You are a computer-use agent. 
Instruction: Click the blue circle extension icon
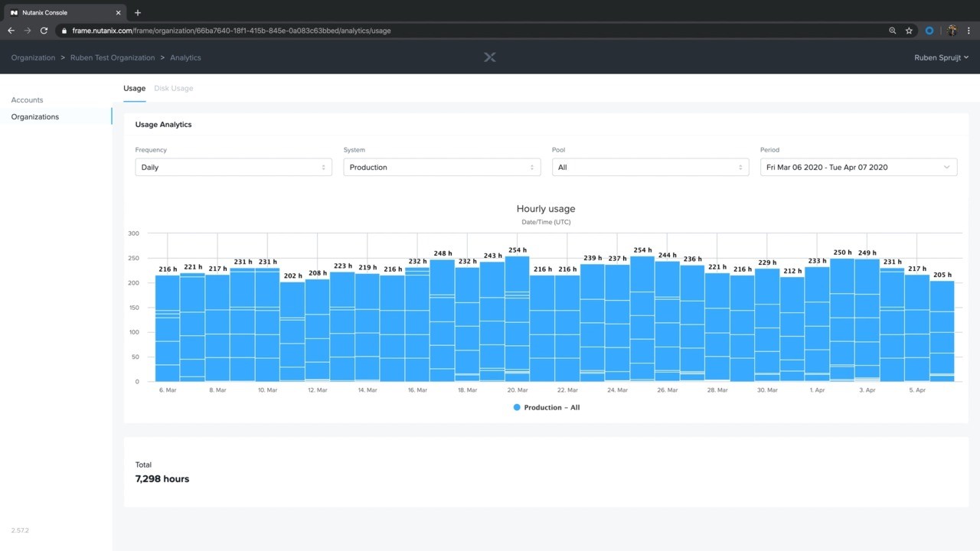[x=929, y=31]
